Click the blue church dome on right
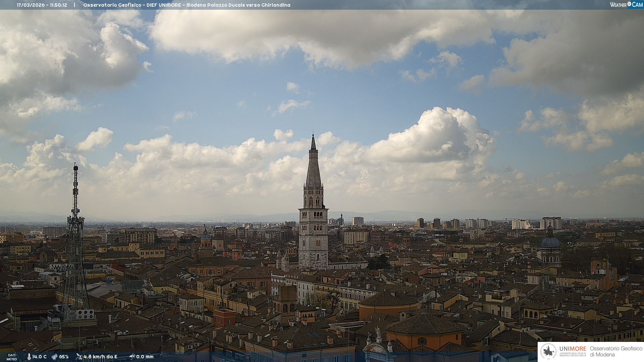644x362 pixels. pyautogui.click(x=550, y=241)
